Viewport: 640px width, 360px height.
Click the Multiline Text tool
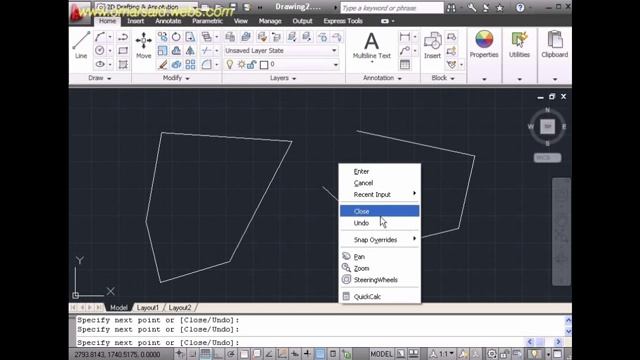point(371,46)
